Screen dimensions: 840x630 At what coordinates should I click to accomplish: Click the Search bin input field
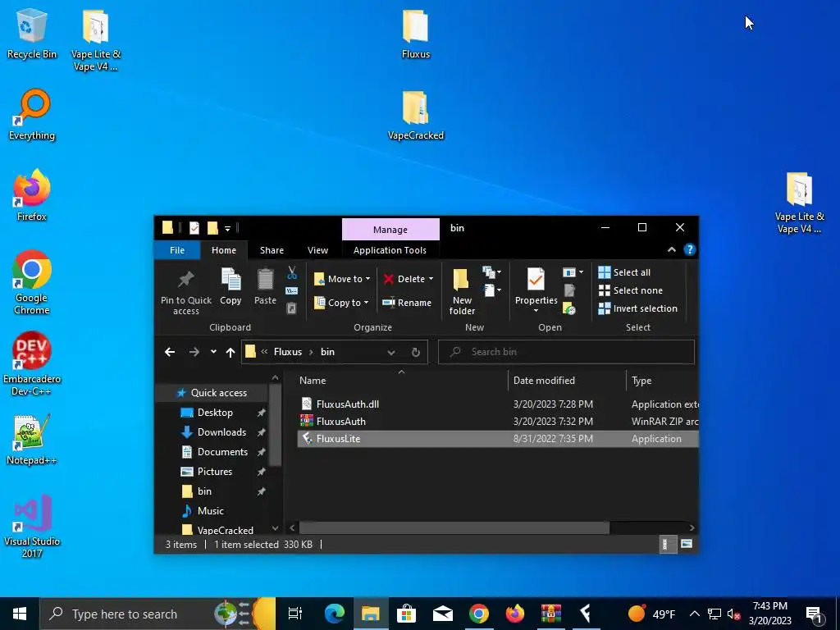click(x=566, y=352)
